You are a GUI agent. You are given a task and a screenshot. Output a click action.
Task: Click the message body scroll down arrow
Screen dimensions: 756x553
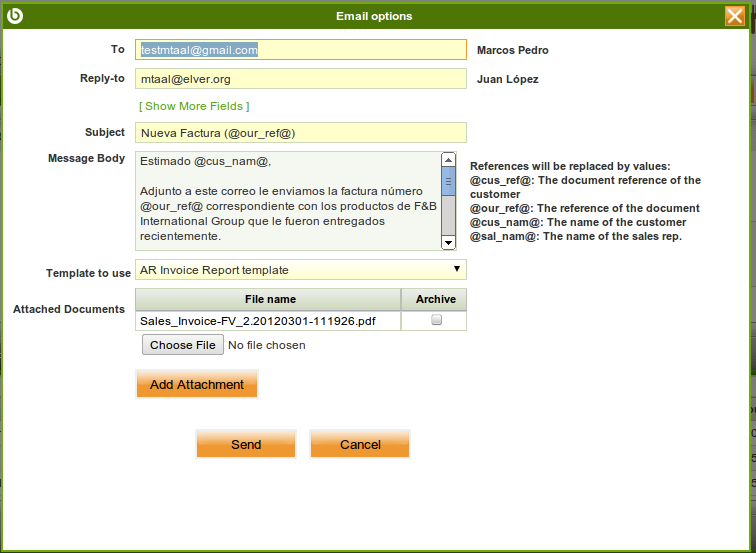448,242
